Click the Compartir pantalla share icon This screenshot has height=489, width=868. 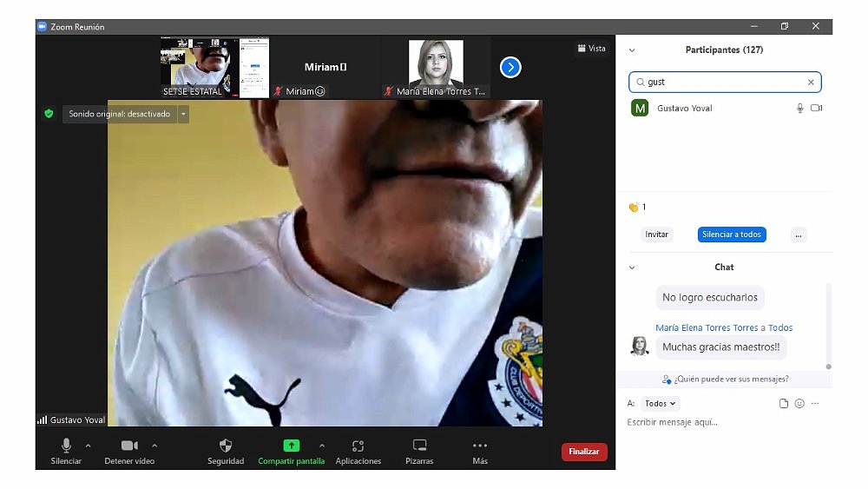291,446
